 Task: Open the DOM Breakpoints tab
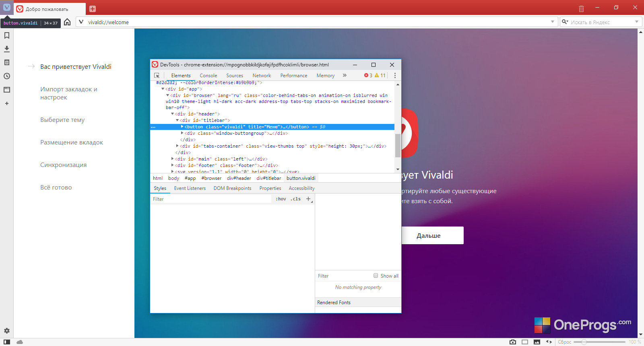coord(233,188)
